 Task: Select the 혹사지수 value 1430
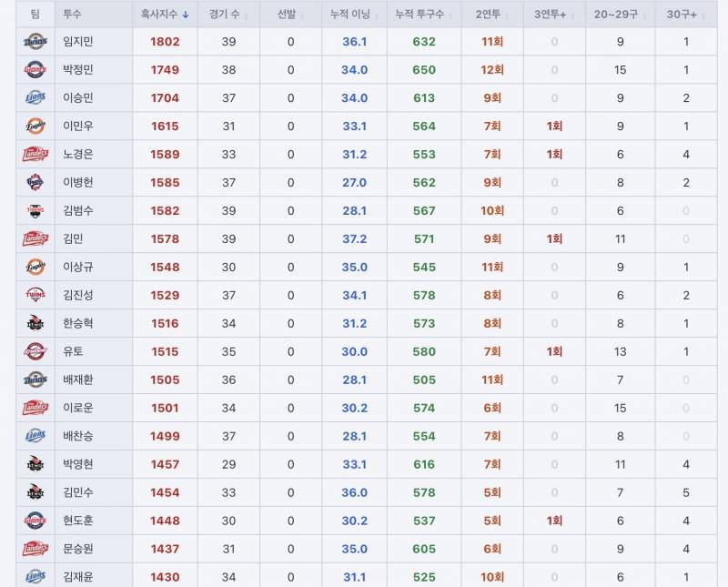(165, 577)
